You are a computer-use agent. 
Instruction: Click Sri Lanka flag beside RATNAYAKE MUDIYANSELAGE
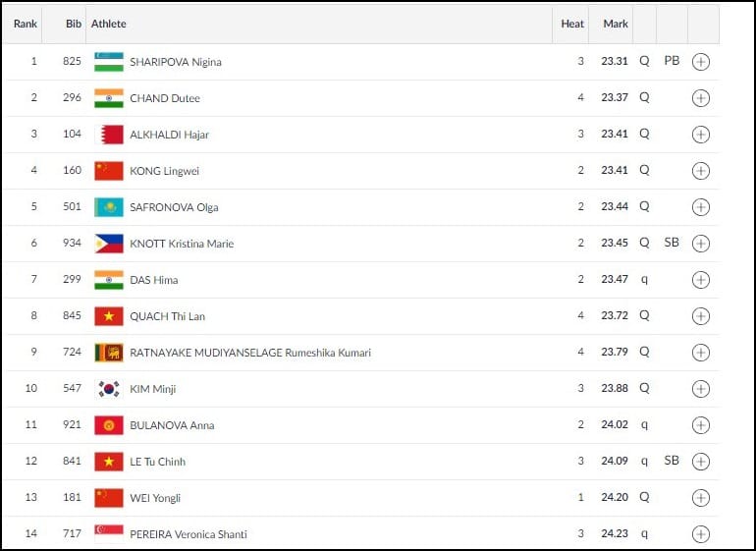point(109,353)
